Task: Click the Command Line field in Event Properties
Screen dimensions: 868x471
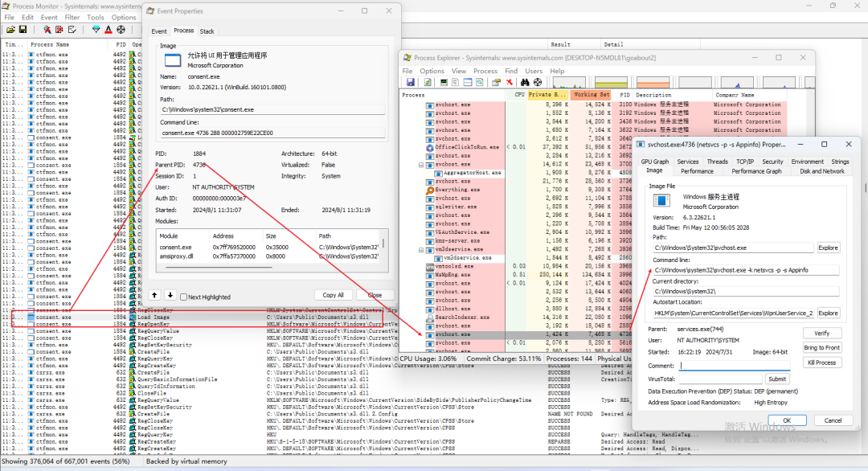Action: point(272,133)
